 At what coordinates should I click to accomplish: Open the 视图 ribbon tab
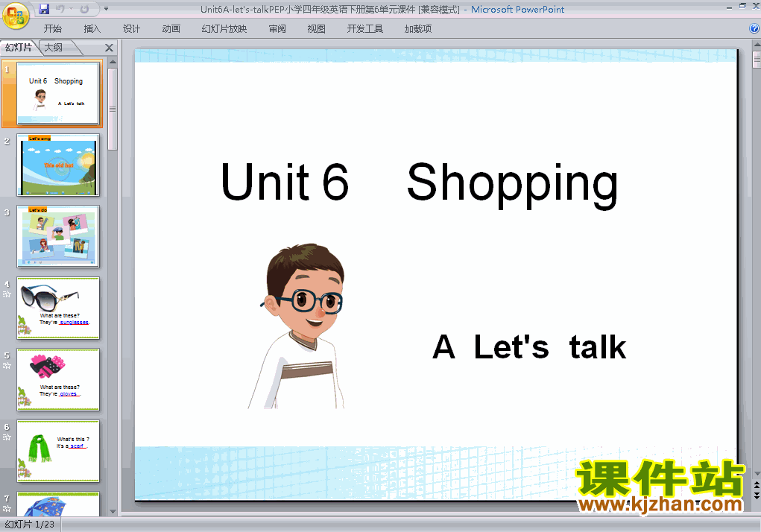point(317,28)
